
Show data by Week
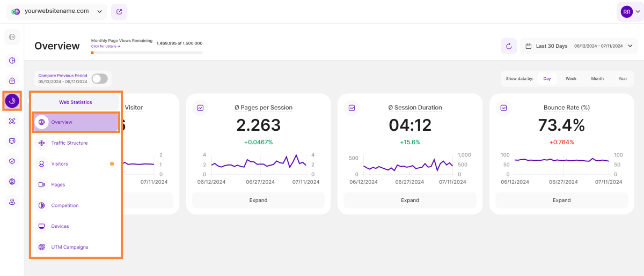(x=570, y=79)
